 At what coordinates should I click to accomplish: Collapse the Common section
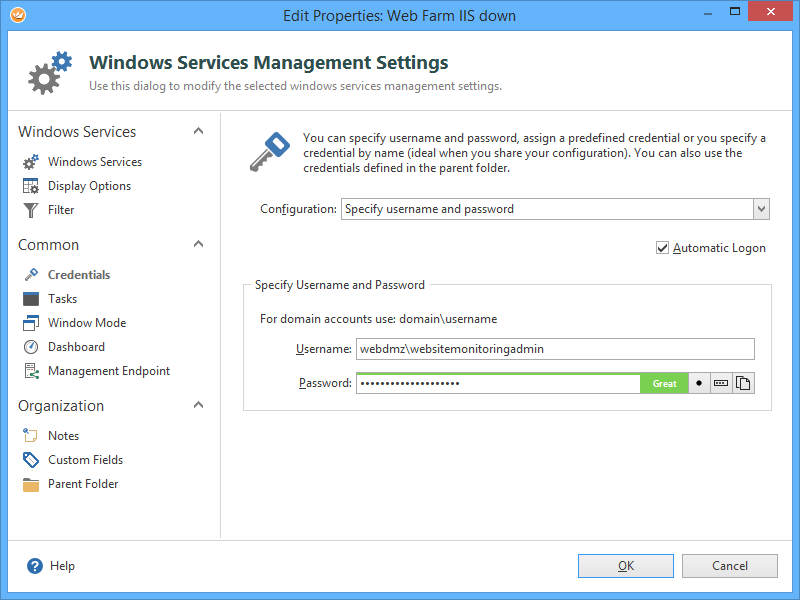(198, 245)
